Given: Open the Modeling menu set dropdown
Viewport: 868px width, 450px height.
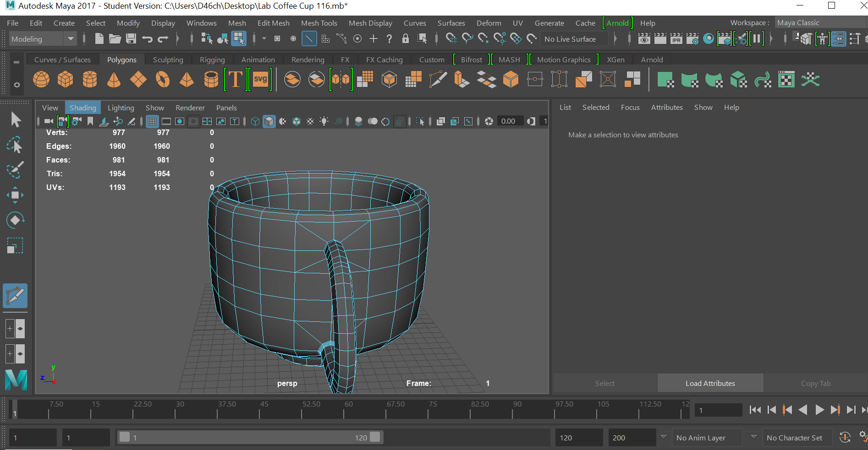Looking at the screenshot, I should (42, 39).
